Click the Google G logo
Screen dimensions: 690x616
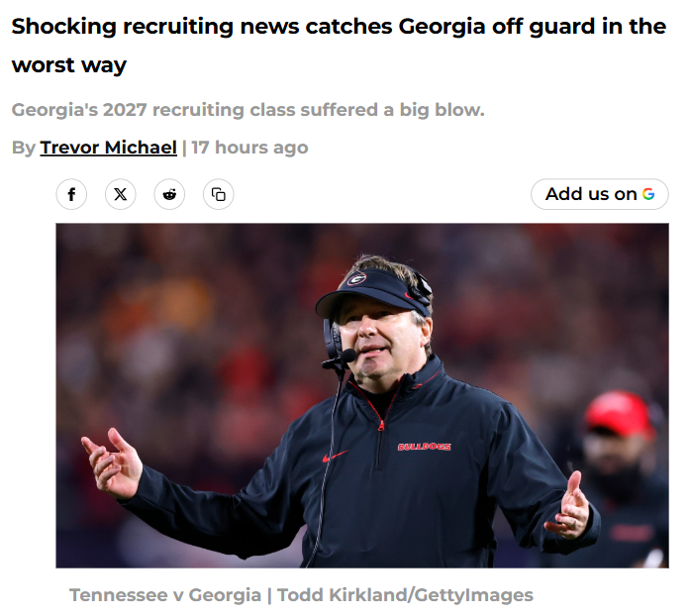coord(648,194)
